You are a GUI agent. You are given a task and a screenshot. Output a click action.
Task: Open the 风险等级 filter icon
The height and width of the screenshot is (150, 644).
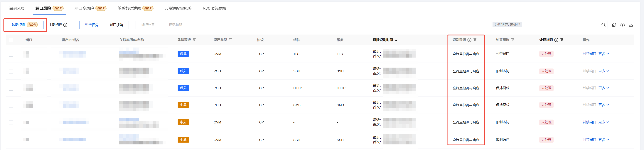[194, 40]
